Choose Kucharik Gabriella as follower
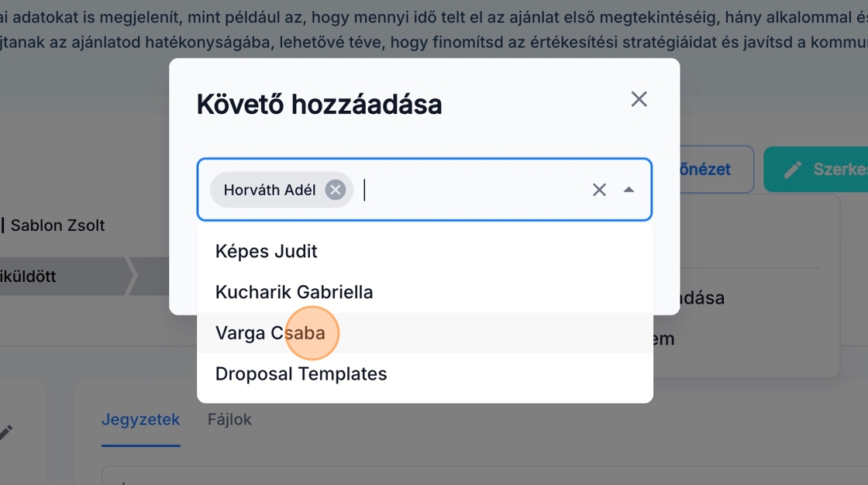The height and width of the screenshot is (485, 868). click(294, 292)
